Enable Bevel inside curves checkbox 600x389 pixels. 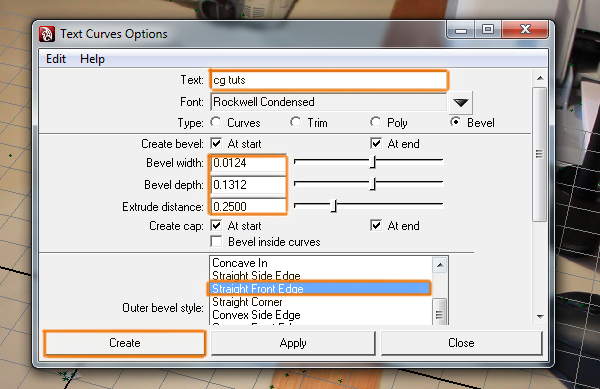click(216, 242)
